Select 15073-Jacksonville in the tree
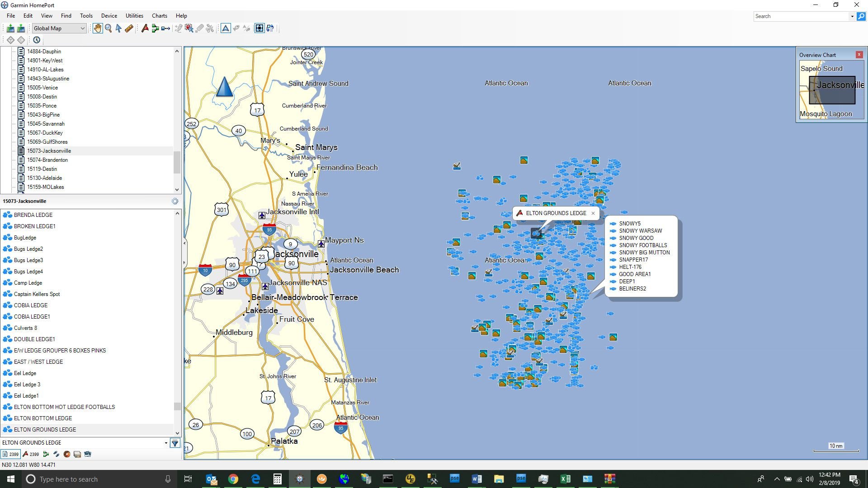868x488 pixels. pos(49,151)
